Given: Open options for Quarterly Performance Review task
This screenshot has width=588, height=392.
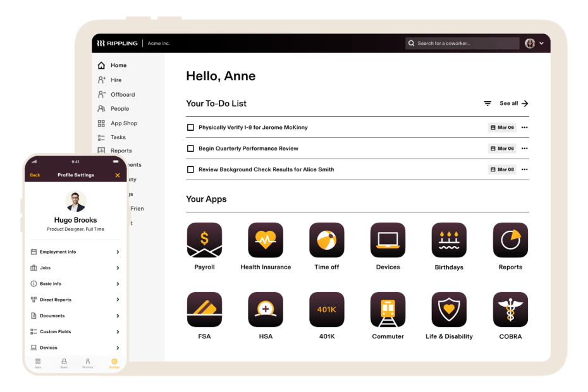Looking at the screenshot, I should (x=525, y=149).
